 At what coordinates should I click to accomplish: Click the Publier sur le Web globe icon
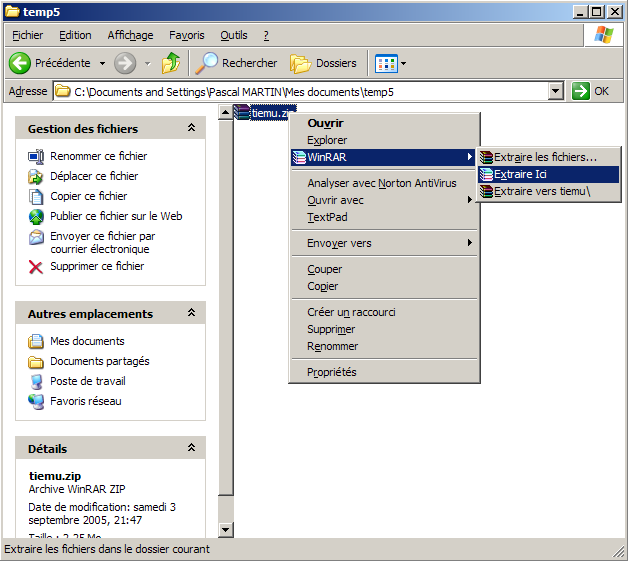tap(36, 216)
